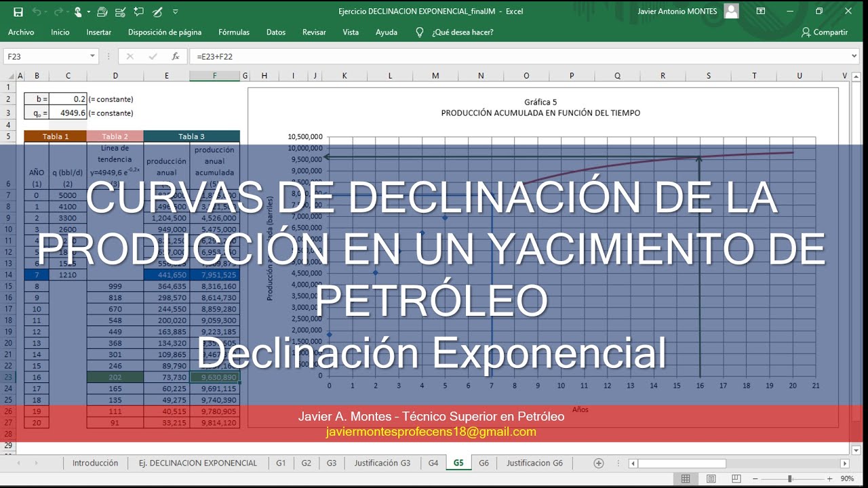Click the print preview stacked-pages icon
Viewport: 868px width, 488px height.
102,12
